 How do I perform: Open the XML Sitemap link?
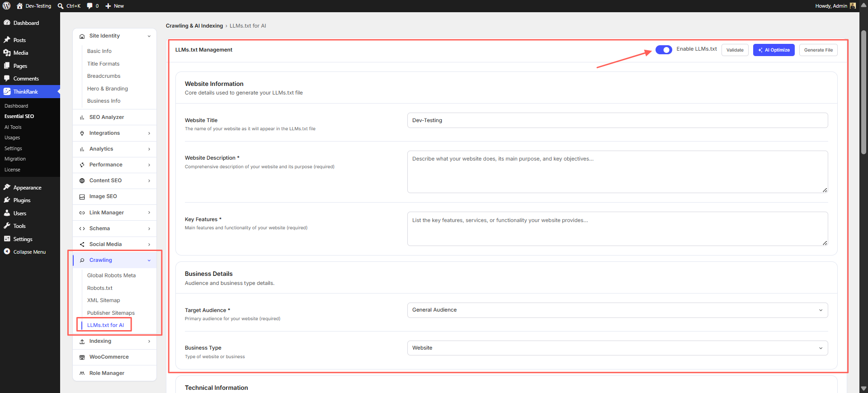[x=104, y=300]
